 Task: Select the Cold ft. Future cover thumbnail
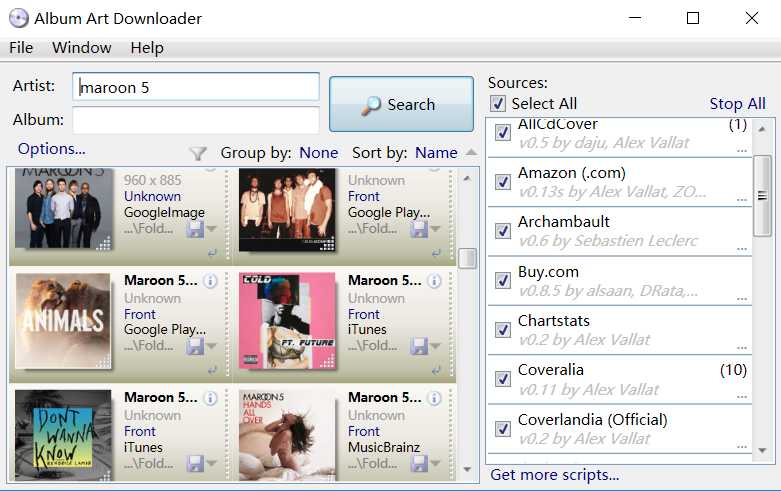[287, 321]
